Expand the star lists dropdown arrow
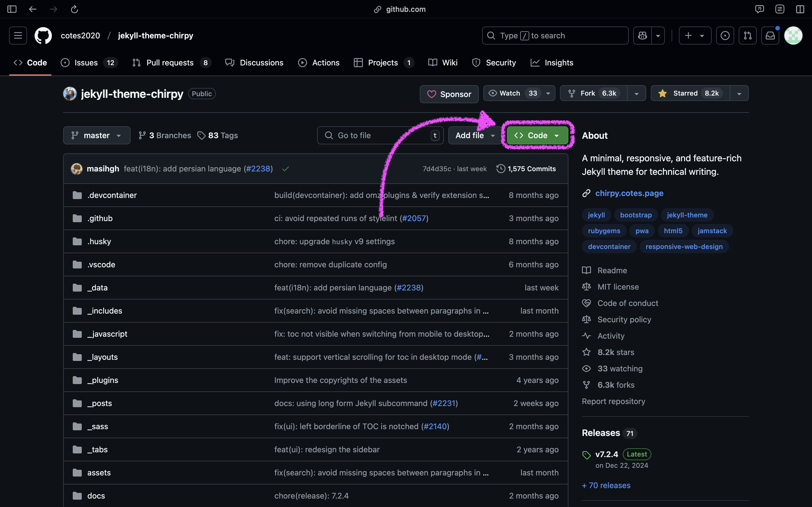 pos(739,93)
